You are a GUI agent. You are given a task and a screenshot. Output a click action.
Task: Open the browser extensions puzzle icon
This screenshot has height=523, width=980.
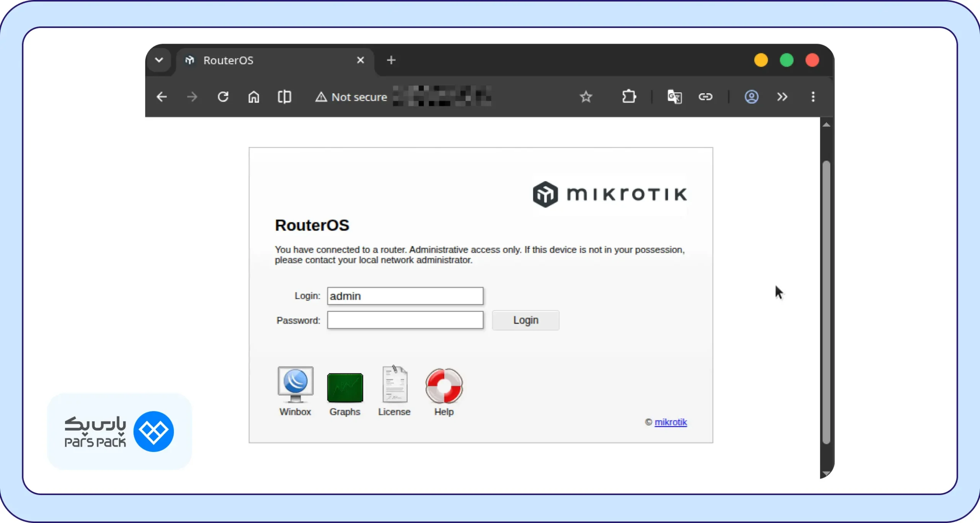tap(629, 96)
